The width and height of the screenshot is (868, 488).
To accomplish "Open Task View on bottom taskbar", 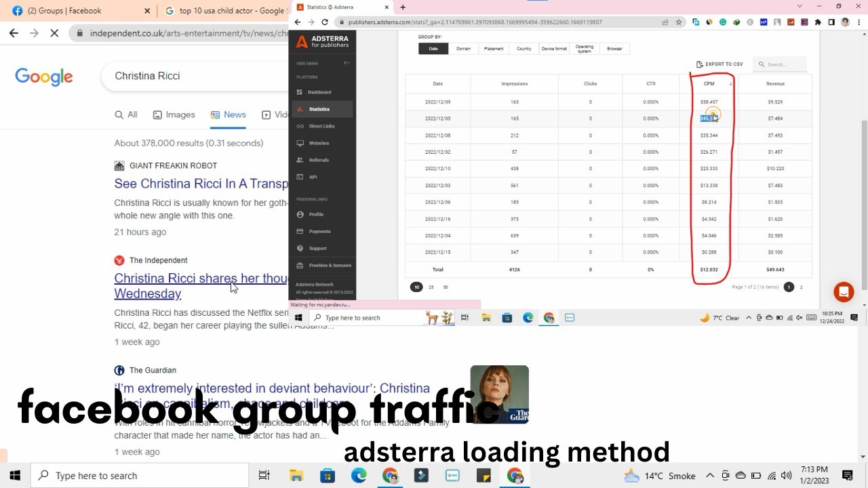I will pos(264,476).
